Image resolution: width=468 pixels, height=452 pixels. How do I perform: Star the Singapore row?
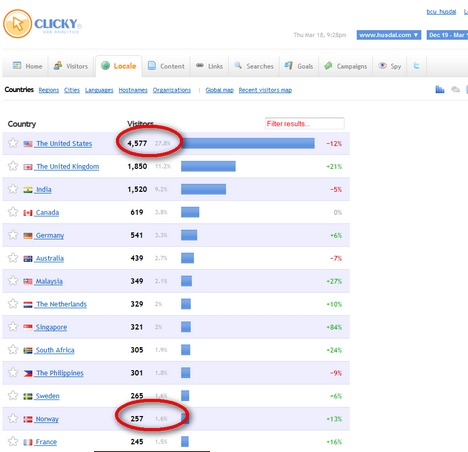[13, 326]
